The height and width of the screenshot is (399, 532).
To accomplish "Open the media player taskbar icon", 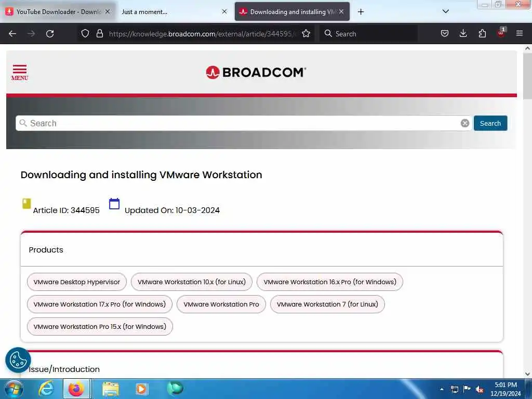I will 141,389.
